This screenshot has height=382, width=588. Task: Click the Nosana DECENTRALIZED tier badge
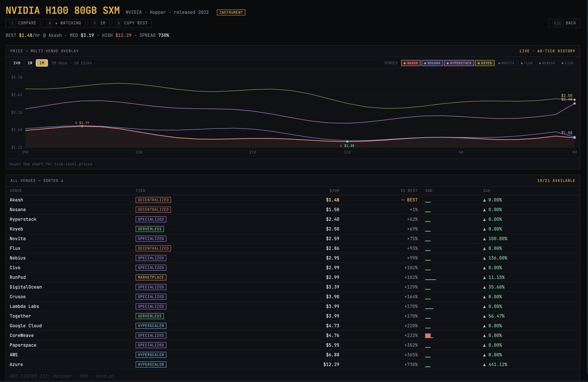[x=153, y=209]
